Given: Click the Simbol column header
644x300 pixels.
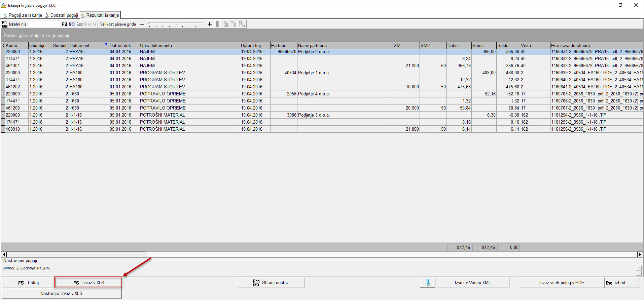Looking at the screenshot, I should (61, 45).
